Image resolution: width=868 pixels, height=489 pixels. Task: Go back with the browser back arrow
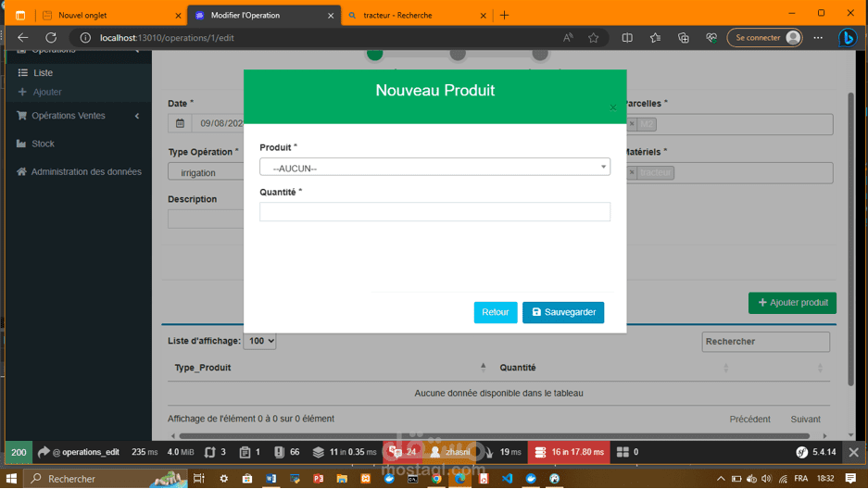point(23,38)
